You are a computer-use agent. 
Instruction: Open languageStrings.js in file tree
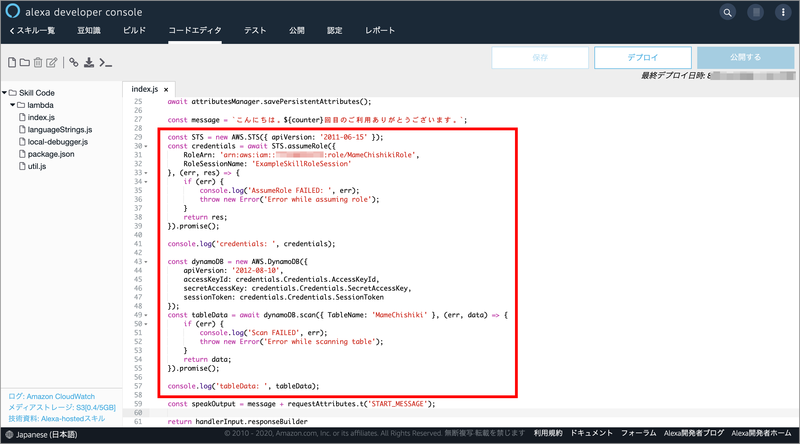59,130
